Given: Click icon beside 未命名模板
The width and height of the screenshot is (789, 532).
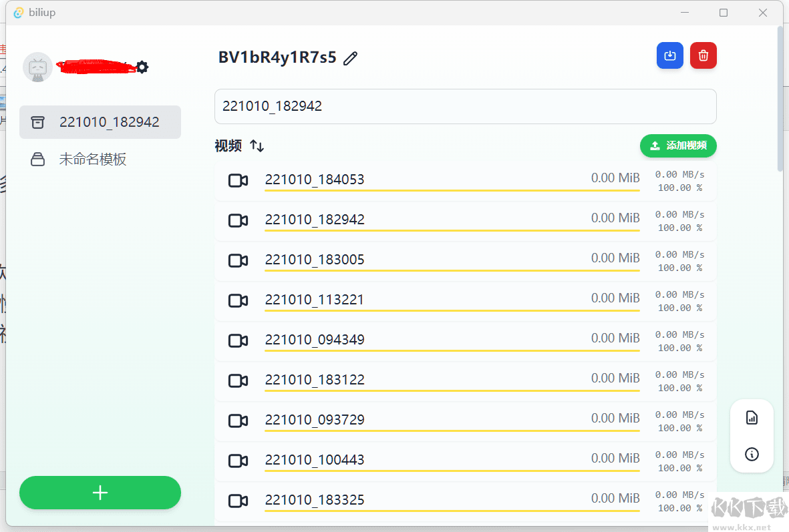Looking at the screenshot, I should click(x=37, y=160).
